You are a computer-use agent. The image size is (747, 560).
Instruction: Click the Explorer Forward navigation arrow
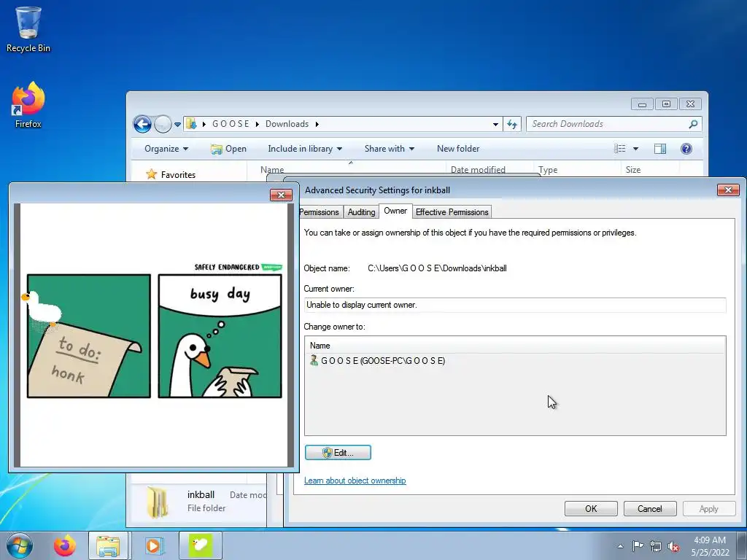coord(163,124)
